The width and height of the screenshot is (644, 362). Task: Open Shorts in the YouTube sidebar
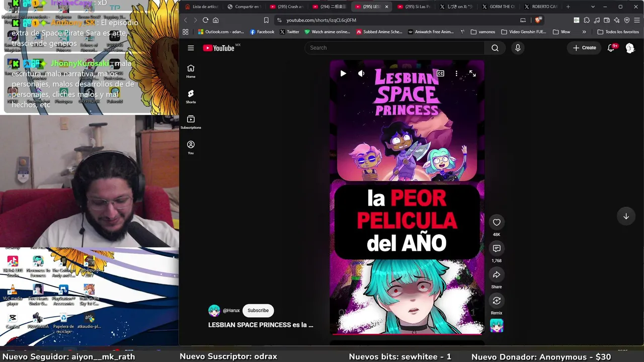(x=191, y=97)
